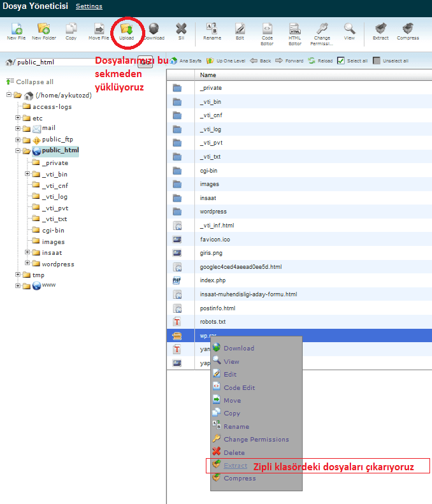Expand the mail folder node

click(18, 129)
